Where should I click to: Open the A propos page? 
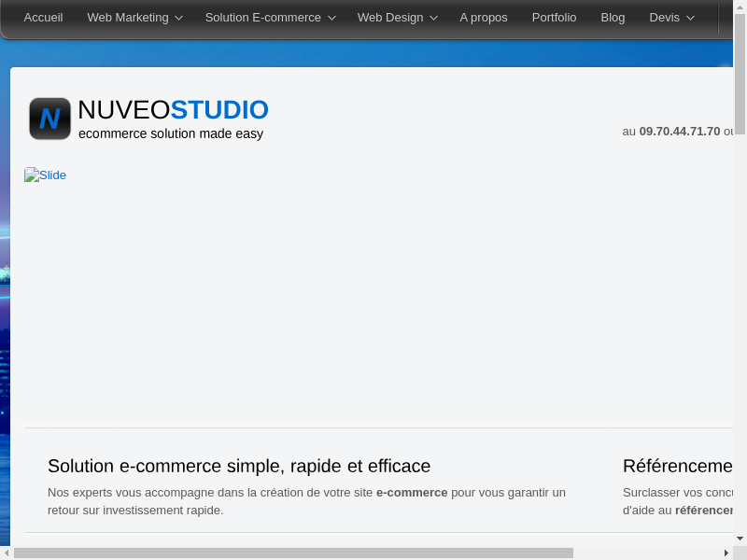(484, 18)
